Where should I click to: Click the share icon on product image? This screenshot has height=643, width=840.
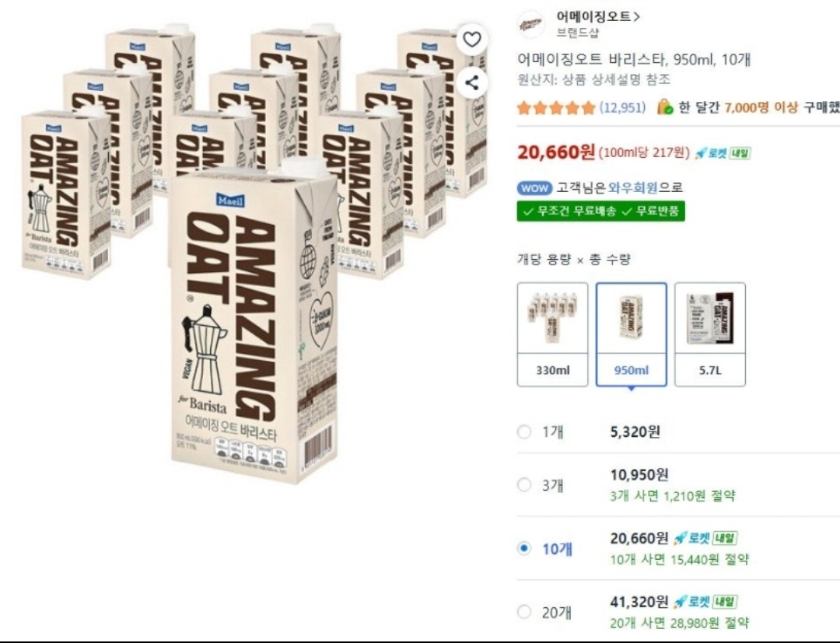coord(471,82)
